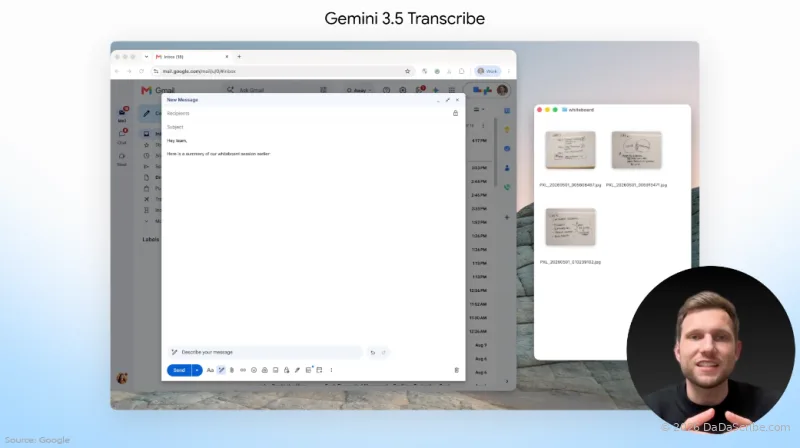Click the Labels heading in the sidebar

[x=151, y=239]
